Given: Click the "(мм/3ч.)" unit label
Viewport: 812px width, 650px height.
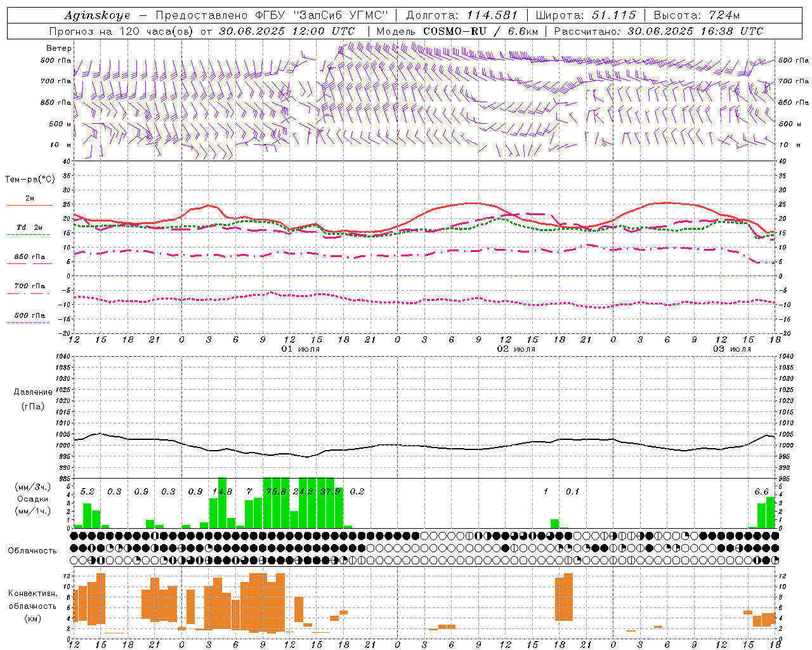Looking at the screenshot, I should 32,487.
